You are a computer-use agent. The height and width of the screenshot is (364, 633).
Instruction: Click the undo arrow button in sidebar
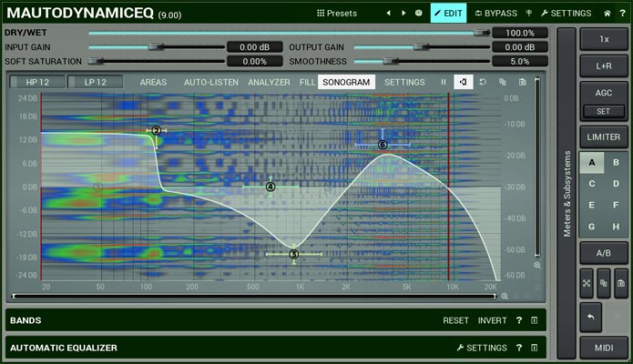tap(590, 316)
